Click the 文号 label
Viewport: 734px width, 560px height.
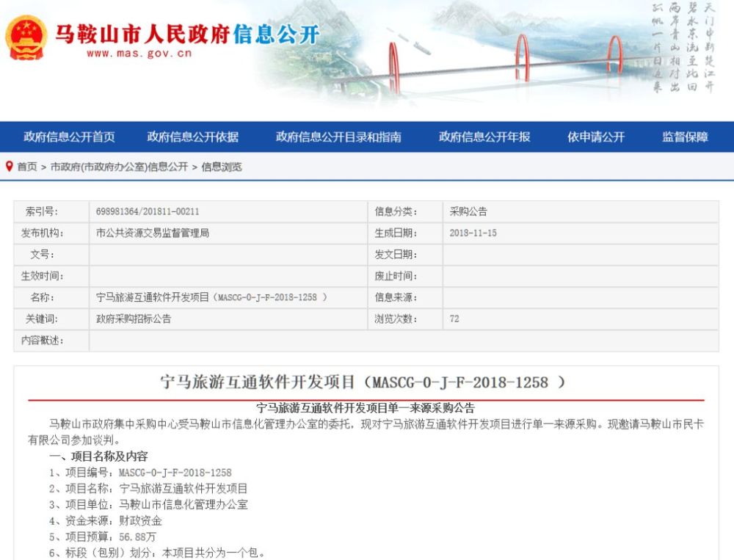(42, 254)
